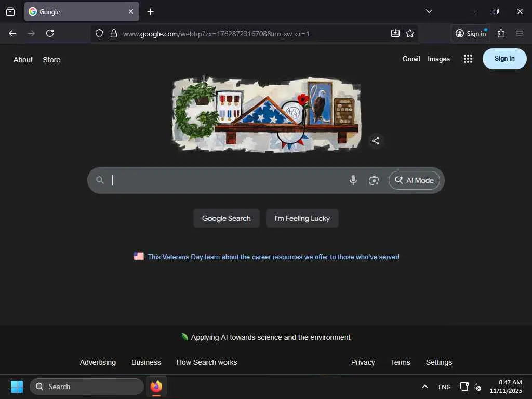Bookmark this page with the star icon
This screenshot has width=532, height=399.
(410, 33)
